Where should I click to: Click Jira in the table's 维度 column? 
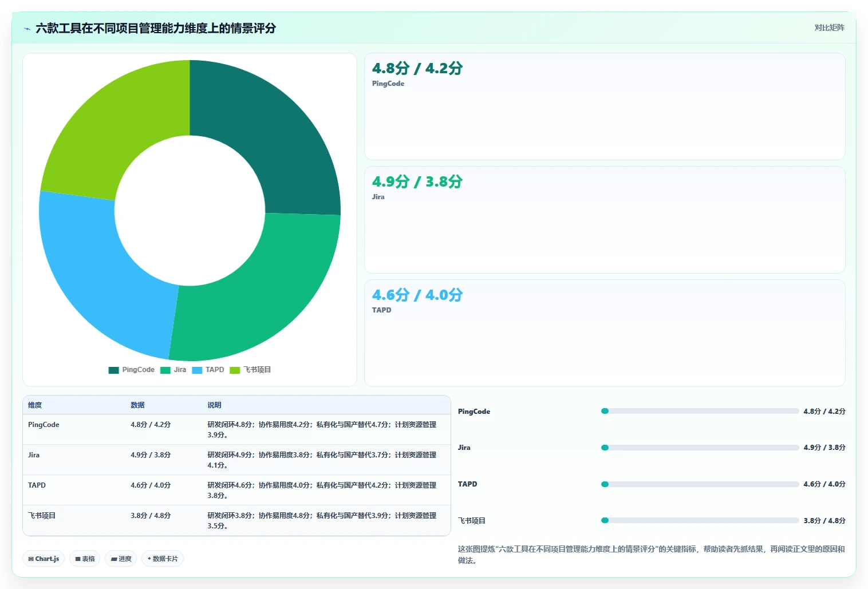pyautogui.click(x=34, y=455)
